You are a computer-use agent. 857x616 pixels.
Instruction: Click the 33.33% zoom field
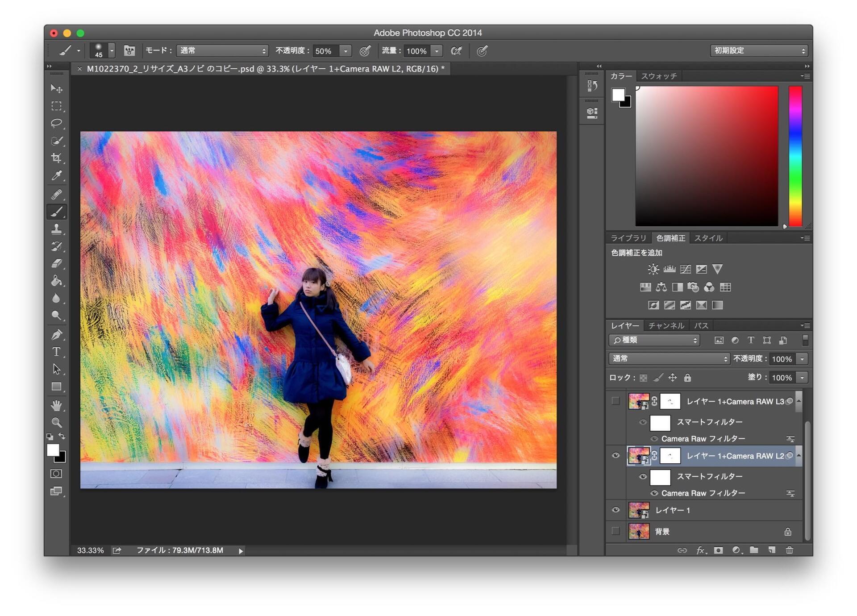coord(90,550)
